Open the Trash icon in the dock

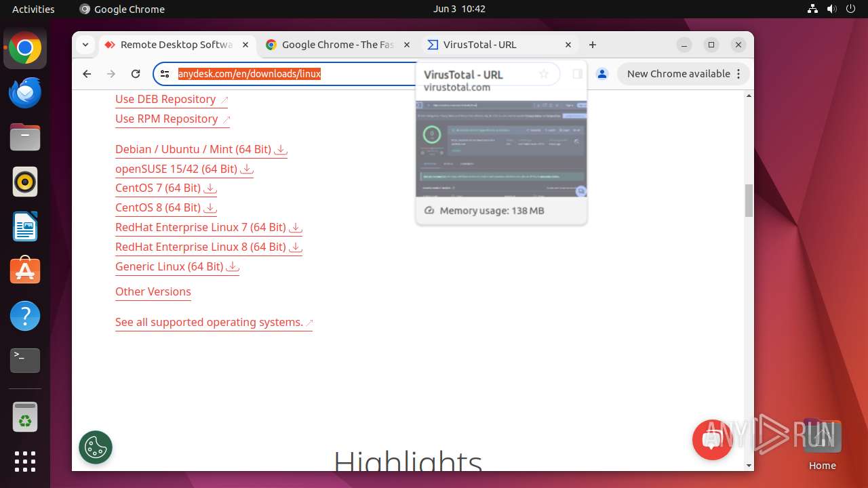(25, 418)
